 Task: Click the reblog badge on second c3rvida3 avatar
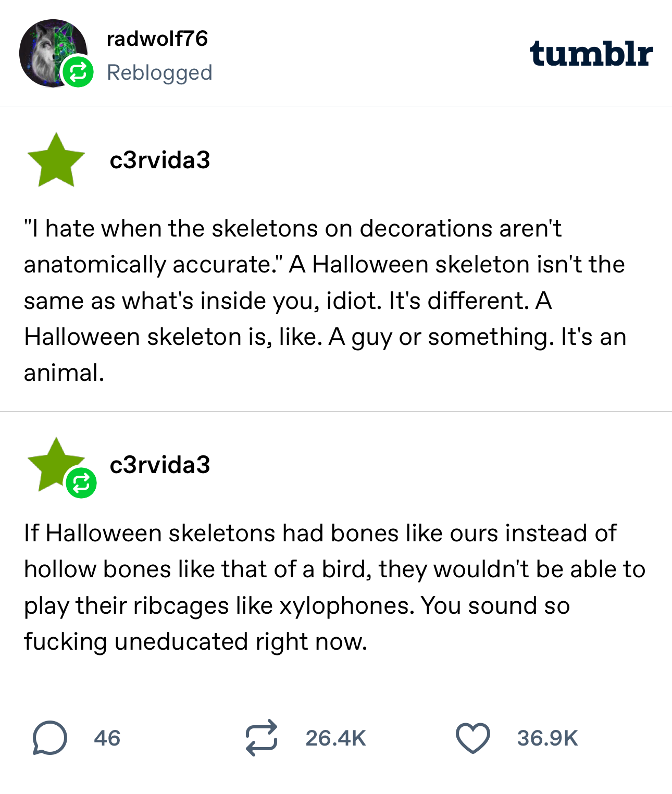pyautogui.click(x=81, y=483)
